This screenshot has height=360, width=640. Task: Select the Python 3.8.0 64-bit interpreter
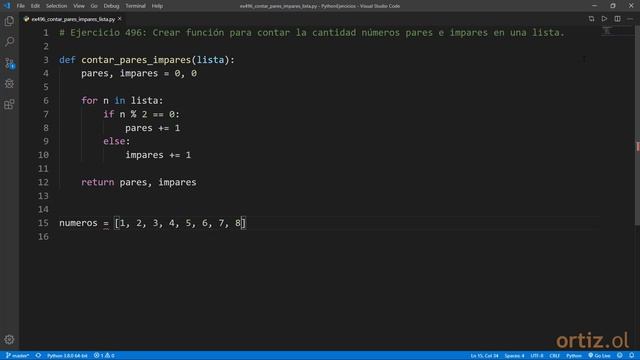[67, 356]
